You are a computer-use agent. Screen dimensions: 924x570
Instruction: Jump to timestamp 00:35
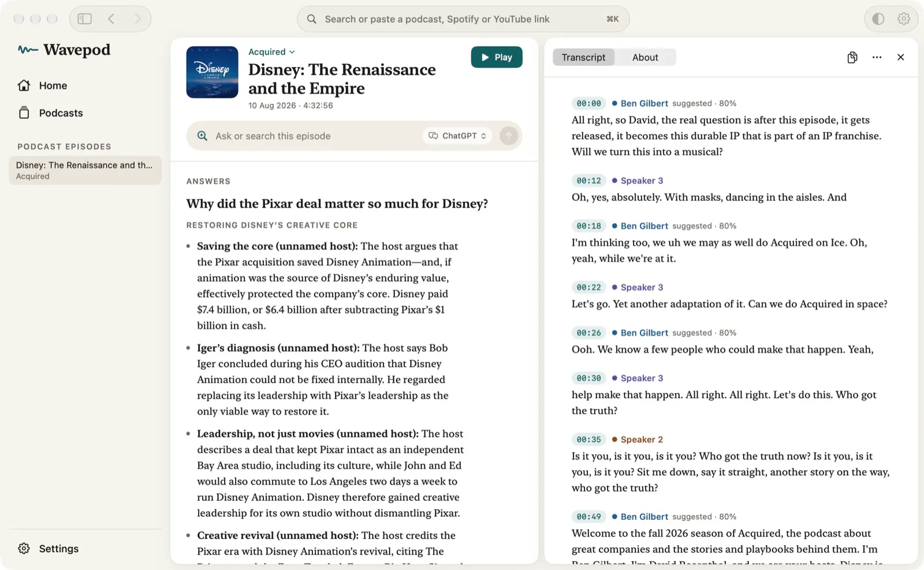click(588, 439)
